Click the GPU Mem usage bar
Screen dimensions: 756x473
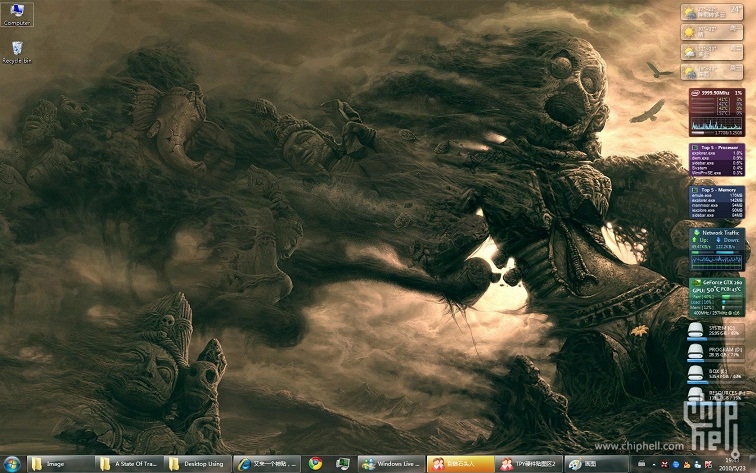tap(731, 307)
